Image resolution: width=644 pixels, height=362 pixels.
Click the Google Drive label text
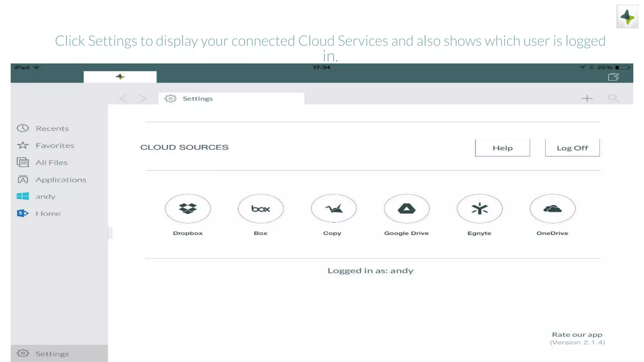406,233
